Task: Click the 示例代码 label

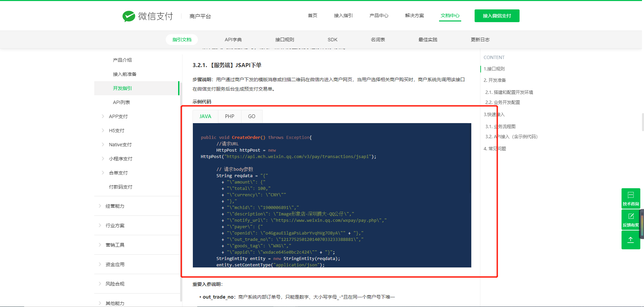Action: point(202,102)
